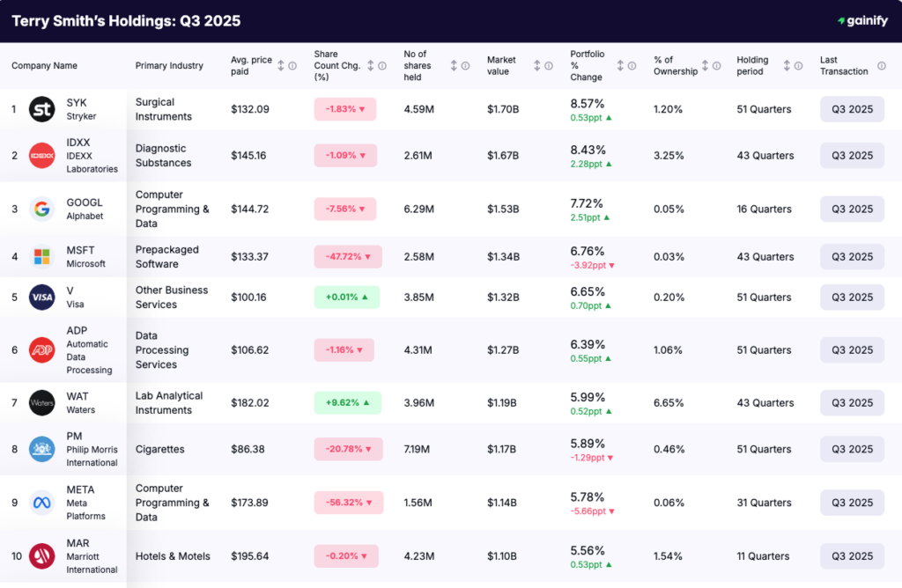
Task: Click Q3 2025 button in Stryker row
Action: point(852,109)
